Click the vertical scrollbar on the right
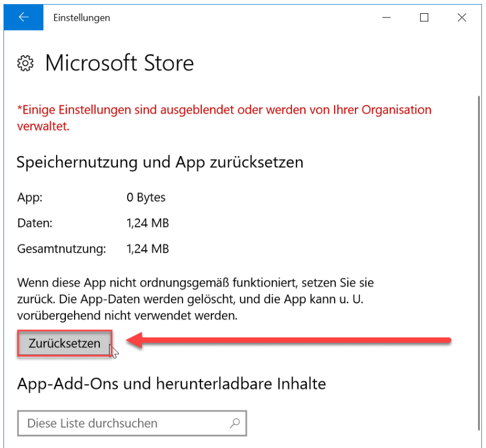Image resolution: width=486 pixels, height=448 pixels. coord(479,264)
